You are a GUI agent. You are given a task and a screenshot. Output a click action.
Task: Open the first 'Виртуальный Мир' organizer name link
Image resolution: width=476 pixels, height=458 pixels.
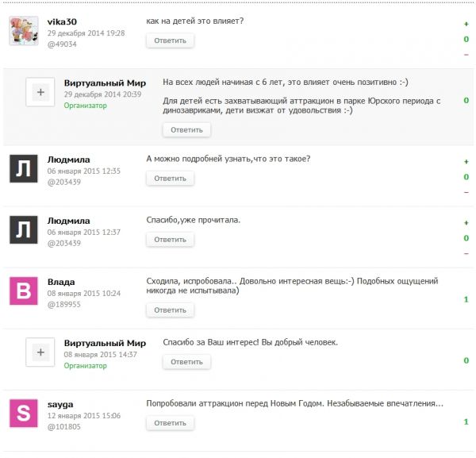(x=105, y=83)
